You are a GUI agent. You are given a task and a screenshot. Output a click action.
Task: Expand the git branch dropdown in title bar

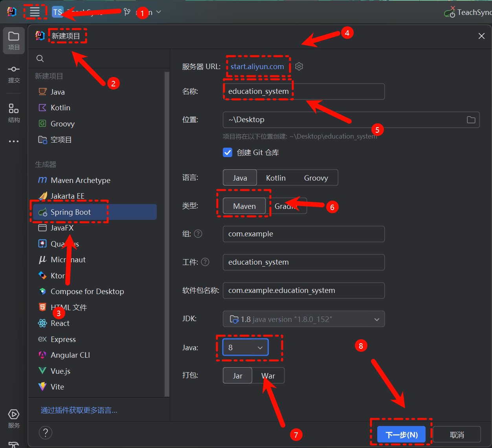[159, 12]
